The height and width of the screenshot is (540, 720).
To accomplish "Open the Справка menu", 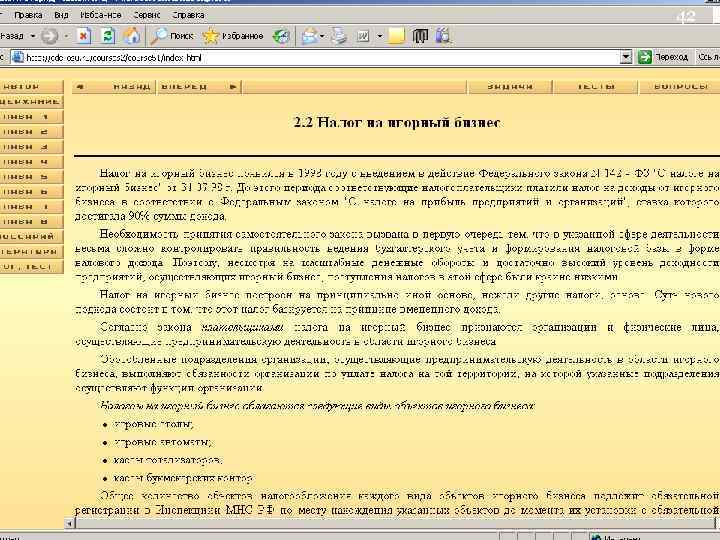I will point(188,15).
